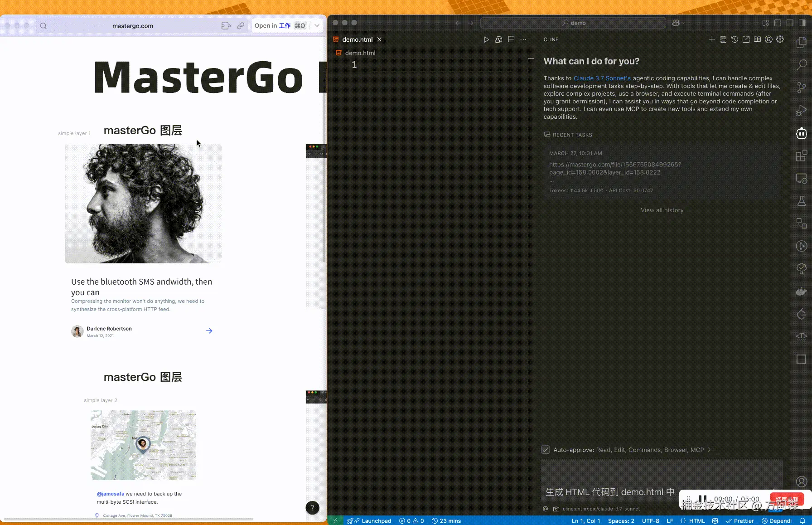Screen dimensions: 812x525
Task: Open the dropdown arrow next to Open in 工作
Action: pyautogui.click(x=317, y=26)
